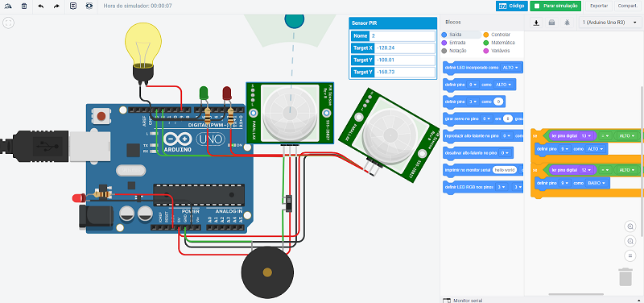The height and width of the screenshot is (303, 644).
Task: Download the code with the arrow icon
Action: tap(536, 23)
